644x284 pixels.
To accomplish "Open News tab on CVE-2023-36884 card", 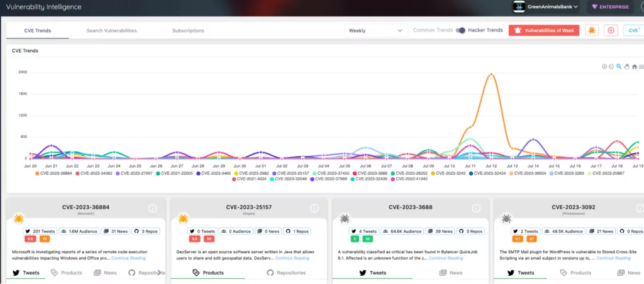I will 105,273.
